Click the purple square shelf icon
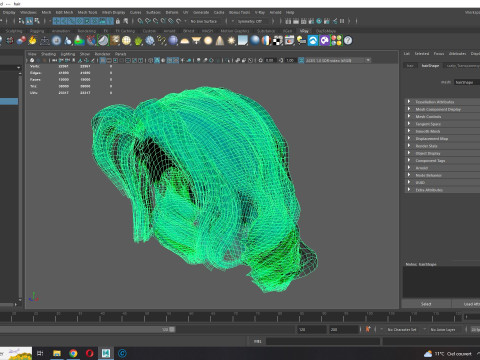The image size is (480, 360). tap(324, 41)
